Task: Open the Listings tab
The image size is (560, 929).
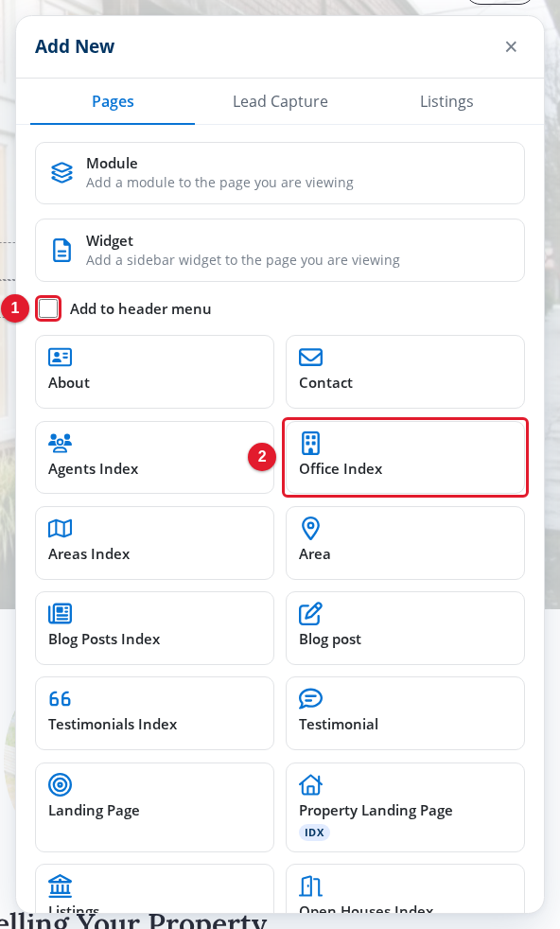Action: point(446,101)
